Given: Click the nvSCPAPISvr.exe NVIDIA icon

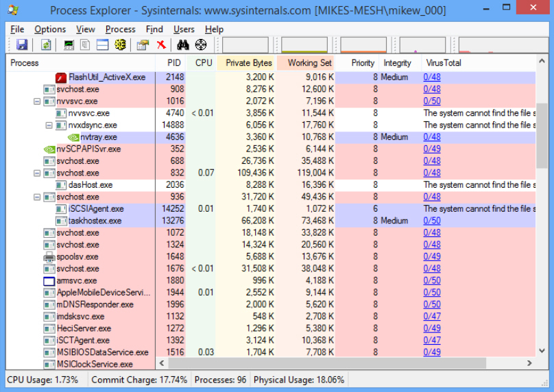Looking at the screenshot, I should click(49, 149).
